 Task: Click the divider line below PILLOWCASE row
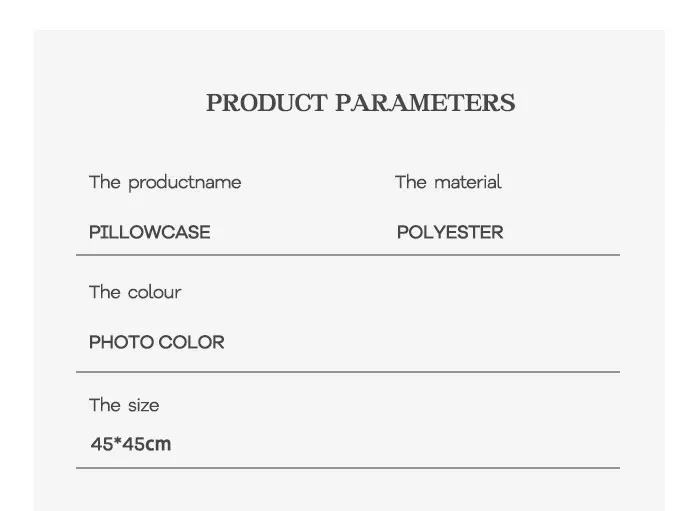point(348,255)
